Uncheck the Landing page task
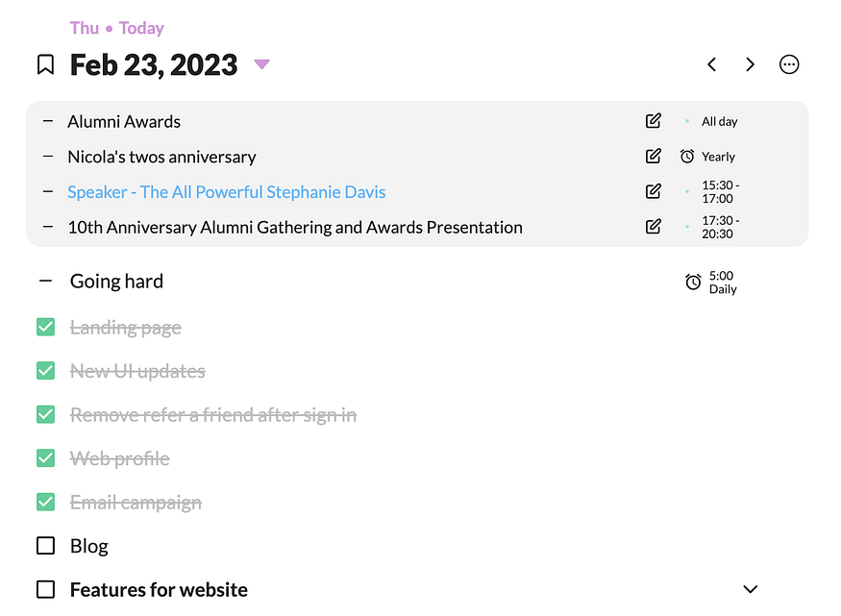Image resolution: width=841 pixels, height=616 pixels. [45, 328]
